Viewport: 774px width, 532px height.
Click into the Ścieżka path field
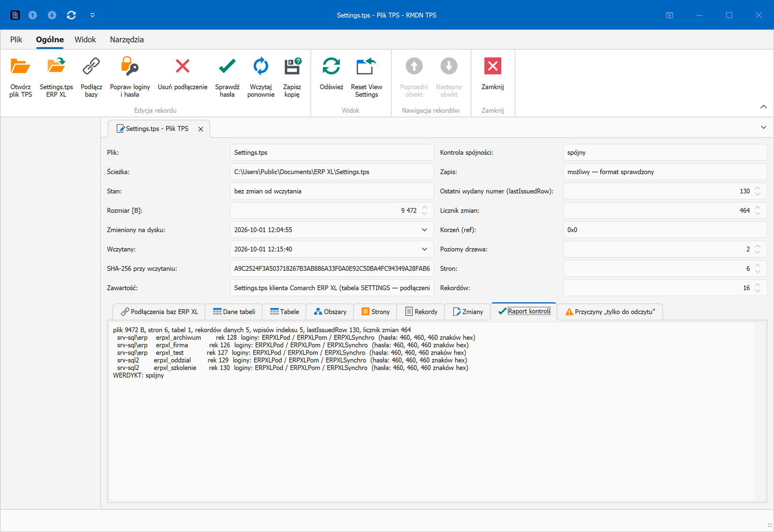(x=332, y=172)
